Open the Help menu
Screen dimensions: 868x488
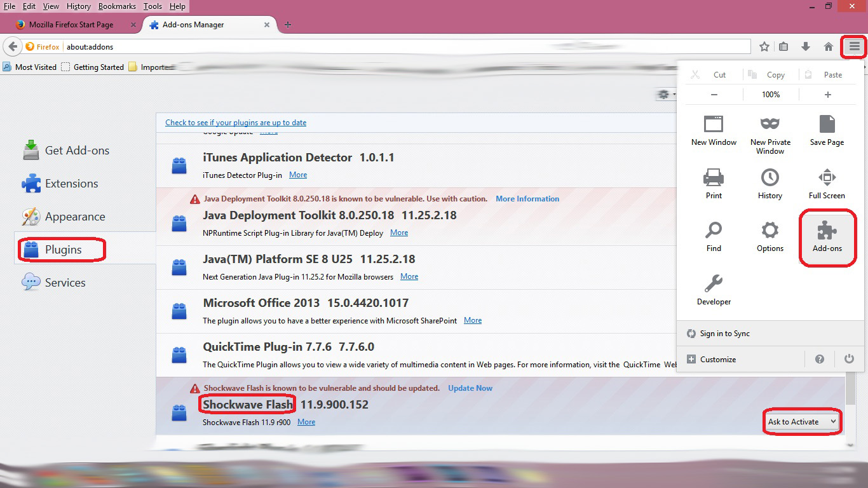177,6
